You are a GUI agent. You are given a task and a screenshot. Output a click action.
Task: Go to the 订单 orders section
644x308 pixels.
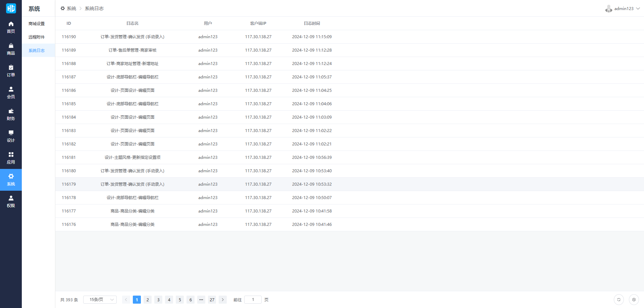point(11,71)
